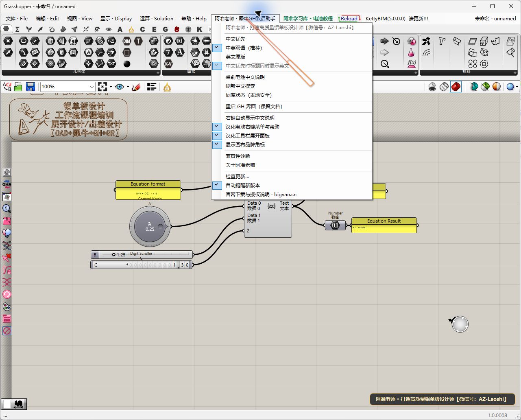Click the sketch pencil icon in canvas toolbar
521x420 pixels.
(x=136, y=86)
